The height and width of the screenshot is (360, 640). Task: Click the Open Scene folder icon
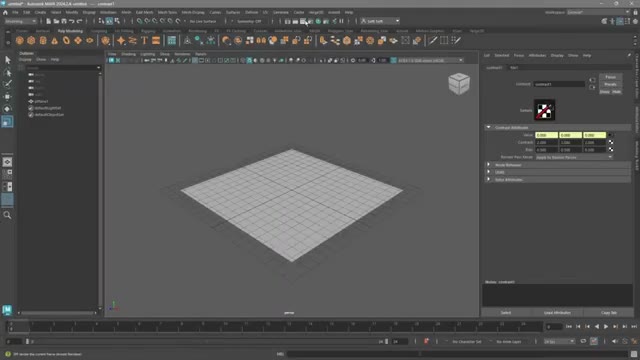[56, 21]
